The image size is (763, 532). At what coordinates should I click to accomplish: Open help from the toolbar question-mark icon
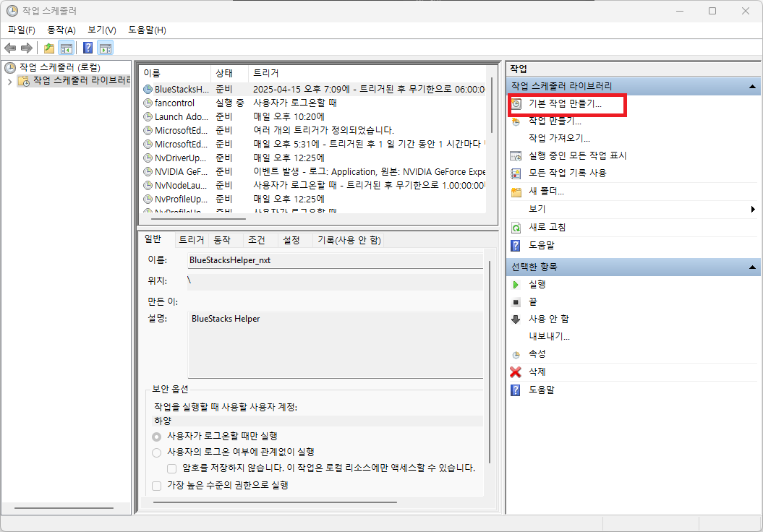[88, 48]
